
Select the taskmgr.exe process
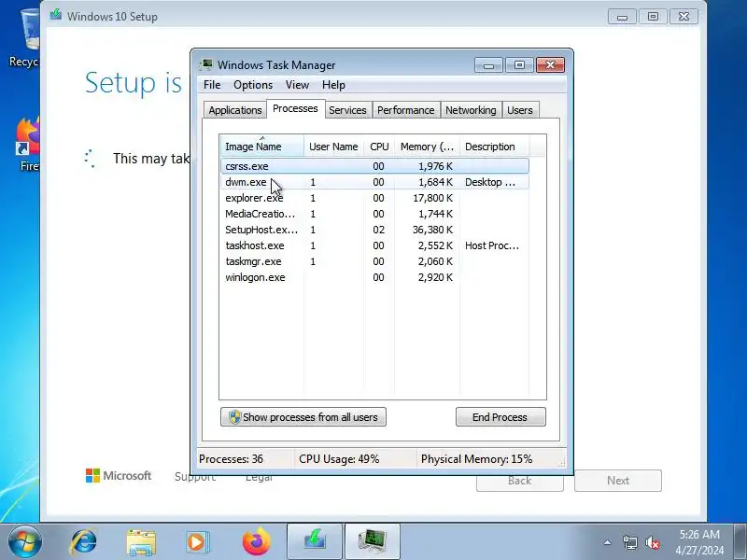pyautogui.click(x=374, y=261)
